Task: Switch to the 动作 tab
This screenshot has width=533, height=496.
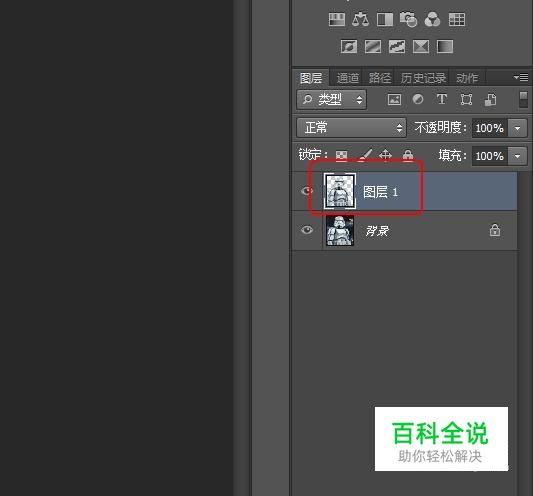Action: click(467, 78)
